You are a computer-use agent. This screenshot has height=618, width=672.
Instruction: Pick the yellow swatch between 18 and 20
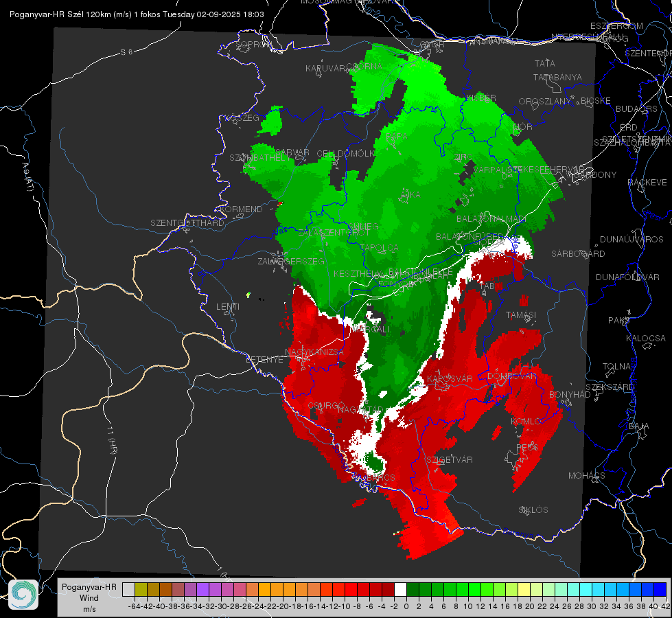tap(524, 589)
